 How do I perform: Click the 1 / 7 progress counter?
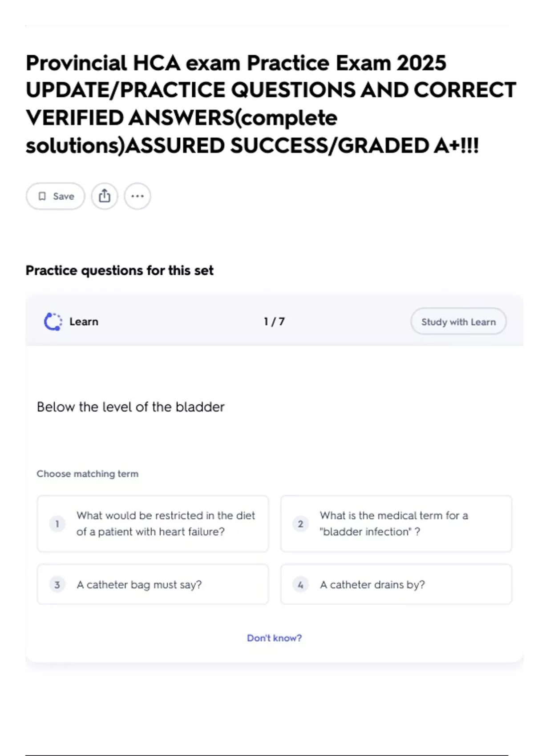tap(274, 322)
